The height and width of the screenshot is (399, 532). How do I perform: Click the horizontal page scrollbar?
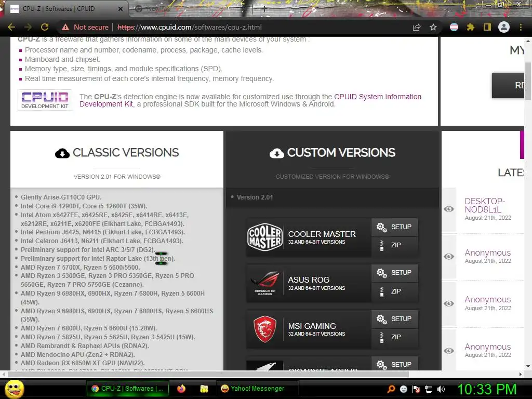pyautogui.click(x=208, y=374)
